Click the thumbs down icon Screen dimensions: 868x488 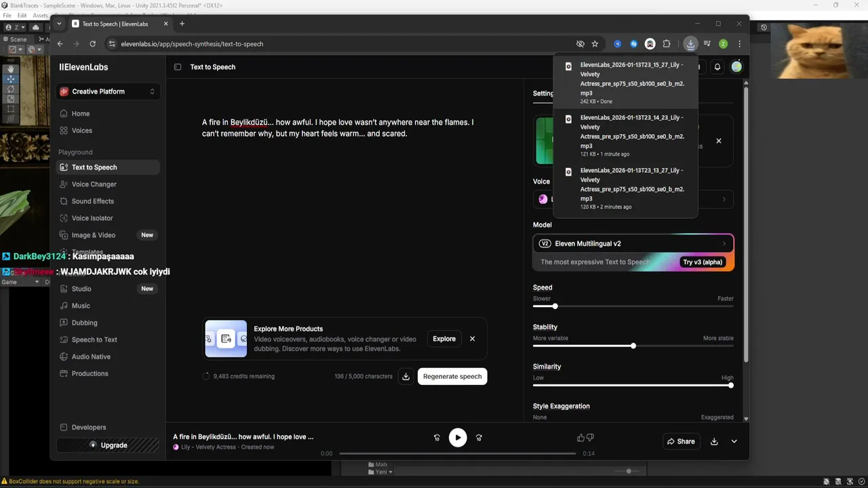[x=590, y=438]
